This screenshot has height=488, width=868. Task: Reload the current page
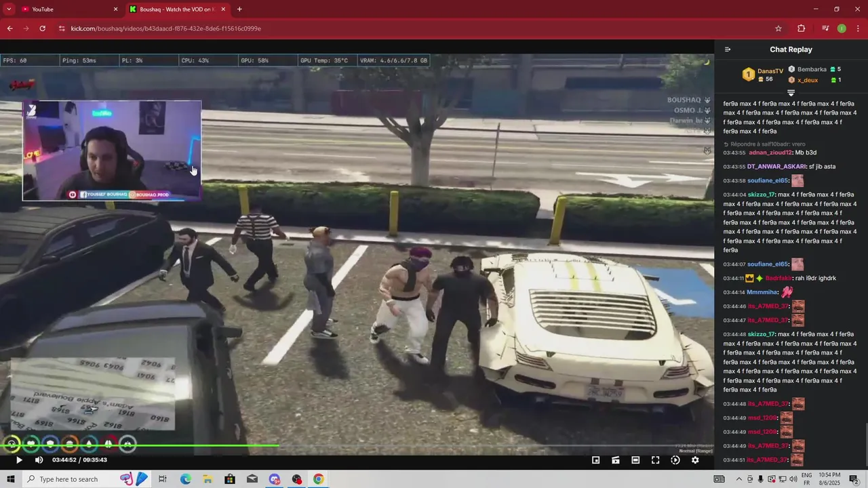point(43,28)
